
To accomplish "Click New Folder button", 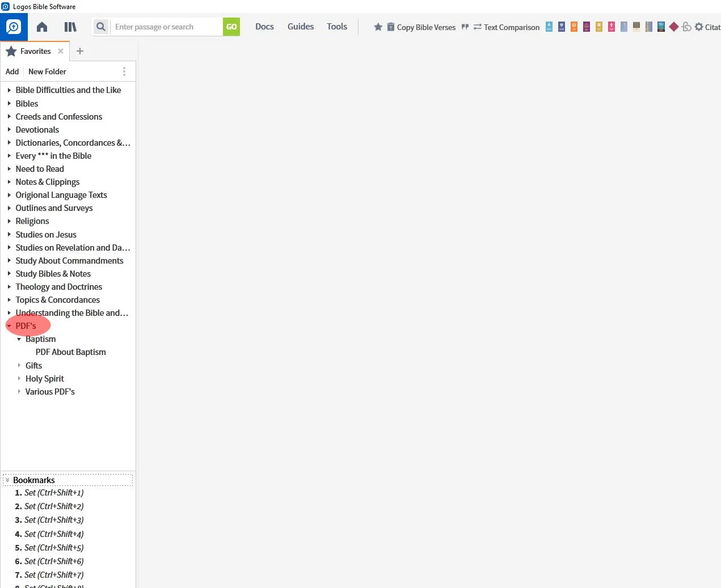I will point(47,71).
